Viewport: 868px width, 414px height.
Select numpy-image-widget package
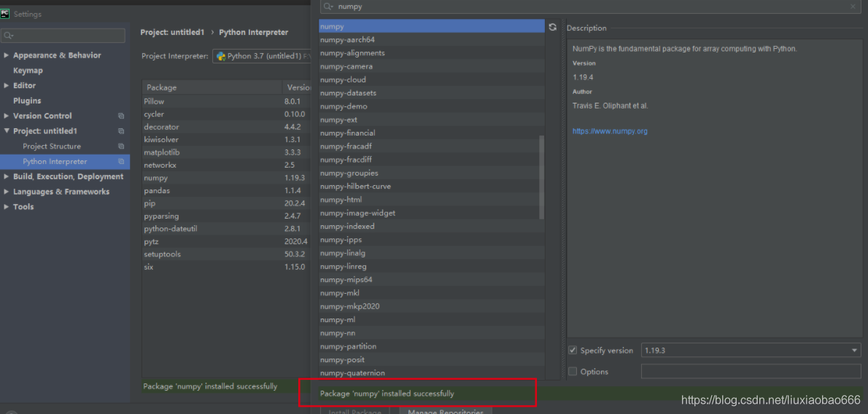(x=431, y=213)
